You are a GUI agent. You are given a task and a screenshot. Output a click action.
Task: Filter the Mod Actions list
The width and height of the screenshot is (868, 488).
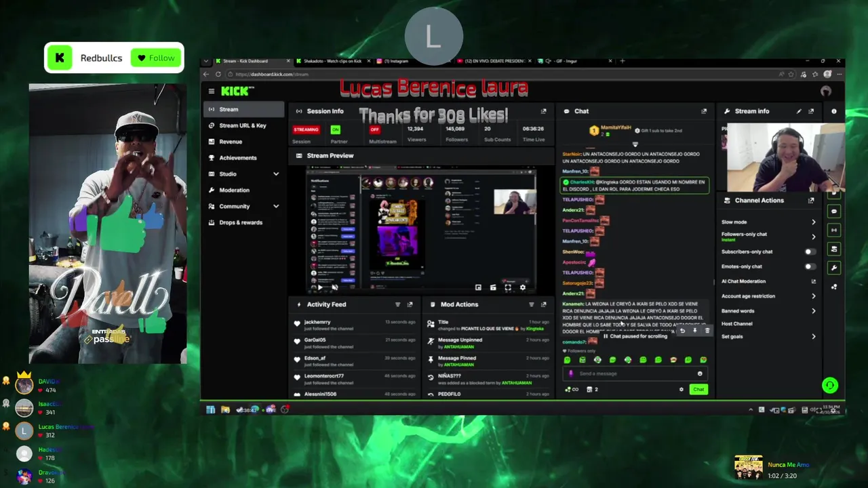coord(532,304)
